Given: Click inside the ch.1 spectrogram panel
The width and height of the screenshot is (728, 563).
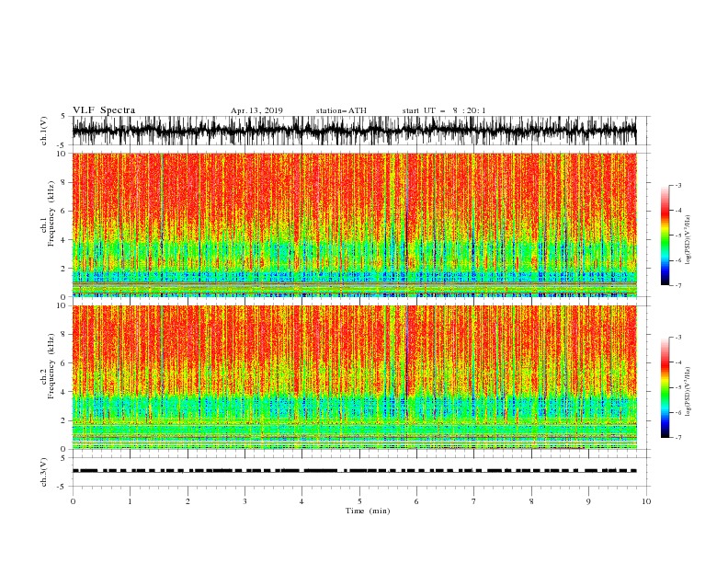Looking at the screenshot, I should coord(355,224).
